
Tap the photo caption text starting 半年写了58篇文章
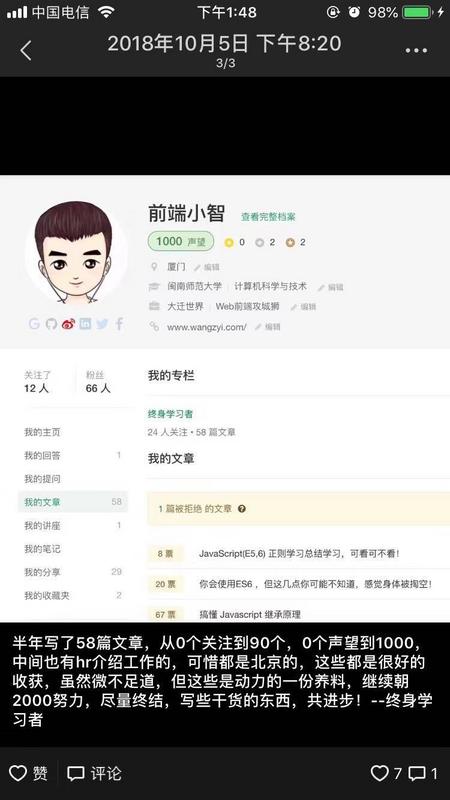click(223, 681)
